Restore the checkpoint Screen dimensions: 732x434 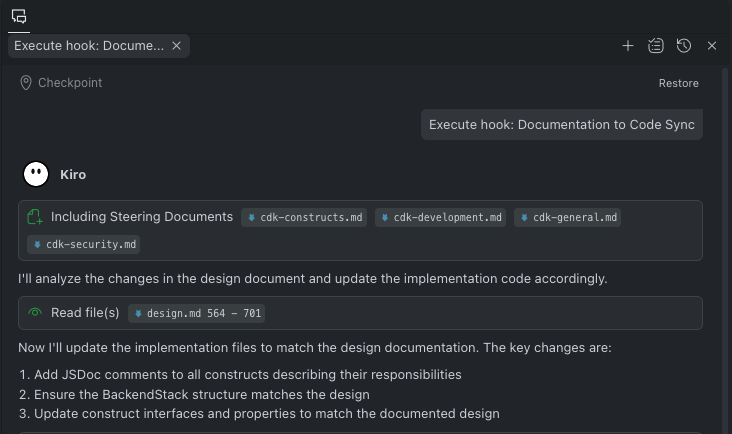[678, 83]
